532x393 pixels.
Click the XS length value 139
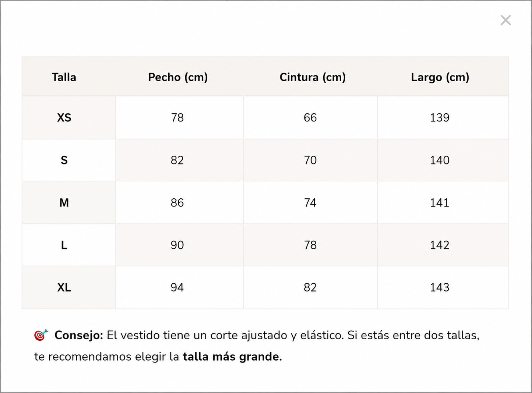[x=440, y=118]
